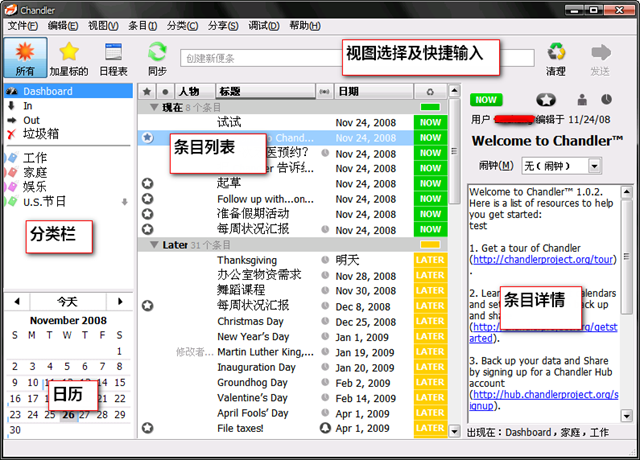The height and width of the screenshot is (460, 640).
Task: Click the download arrow beside U.S.节日
Action: (124, 202)
